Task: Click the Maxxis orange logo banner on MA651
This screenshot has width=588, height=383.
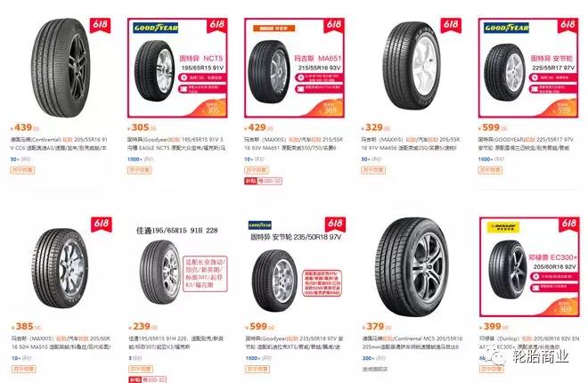Action: [274, 29]
